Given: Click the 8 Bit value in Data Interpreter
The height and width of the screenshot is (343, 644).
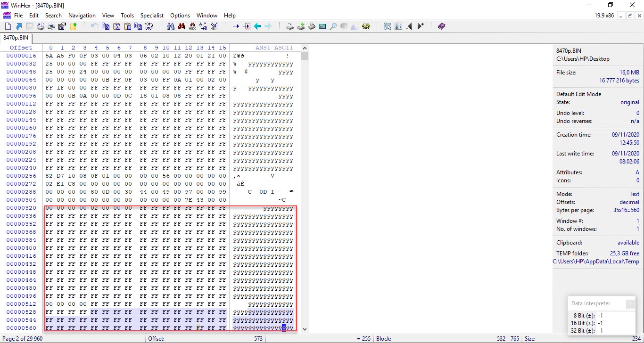Looking at the screenshot, I should (600, 316).
